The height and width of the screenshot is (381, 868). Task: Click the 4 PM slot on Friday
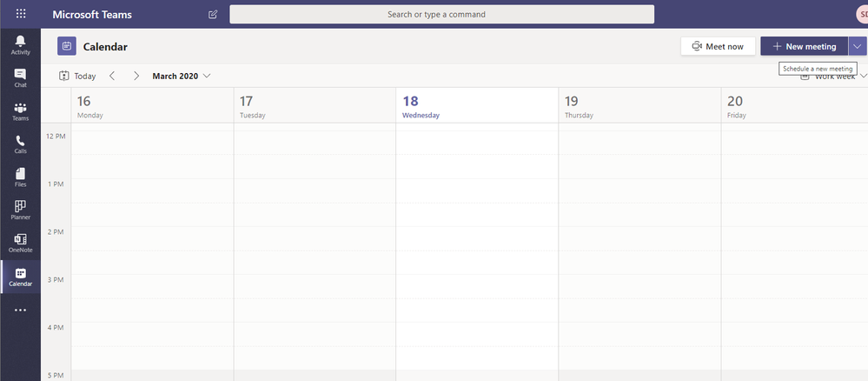[x=794, y=334]
